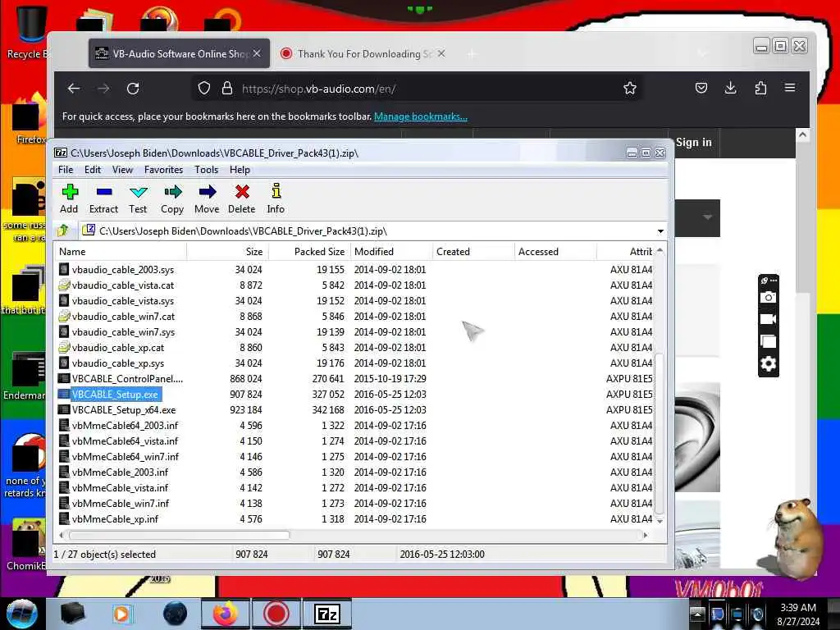Open the View menu in 7-Zip
The image size is (840, 630).
coord(123,170)
